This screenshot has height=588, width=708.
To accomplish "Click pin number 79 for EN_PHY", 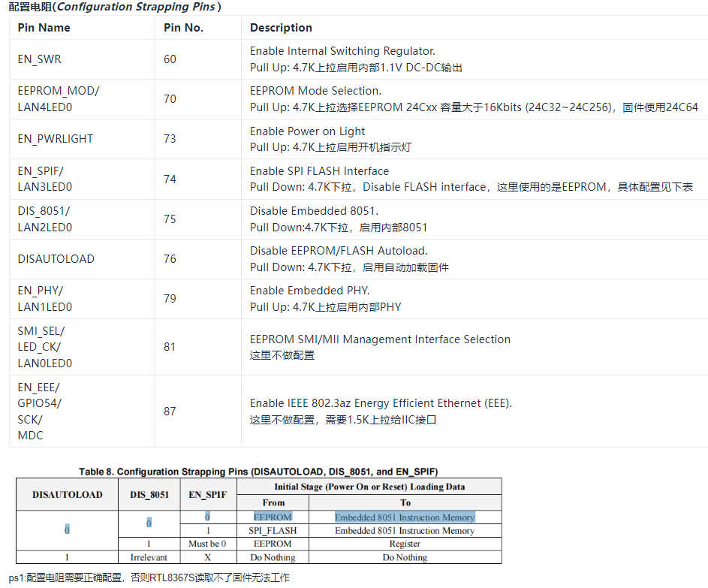I will [x=170, y=298].
